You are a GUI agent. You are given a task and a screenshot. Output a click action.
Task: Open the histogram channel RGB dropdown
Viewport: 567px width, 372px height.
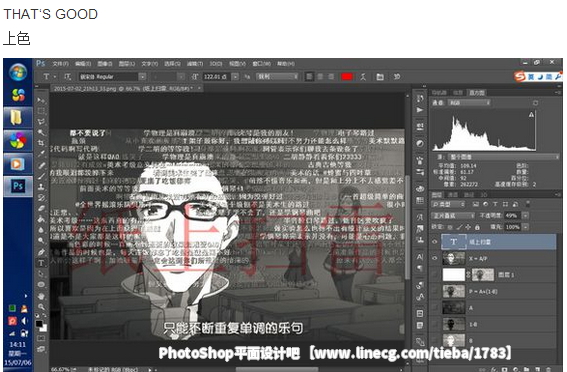(x=469, y=103)
